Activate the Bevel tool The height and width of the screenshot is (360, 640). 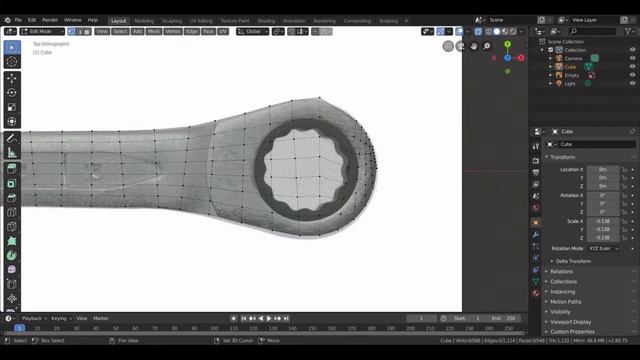pos(12,198)
